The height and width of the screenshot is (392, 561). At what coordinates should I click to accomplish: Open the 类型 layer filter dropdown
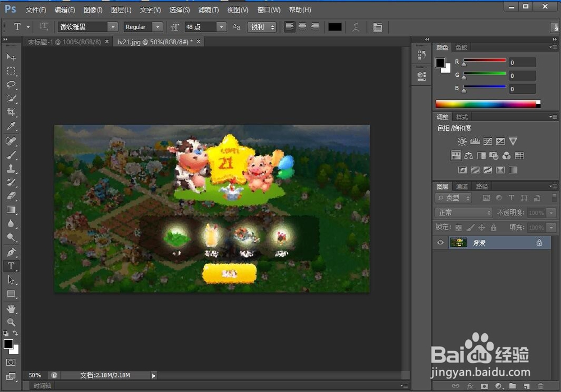coord(454,198)
